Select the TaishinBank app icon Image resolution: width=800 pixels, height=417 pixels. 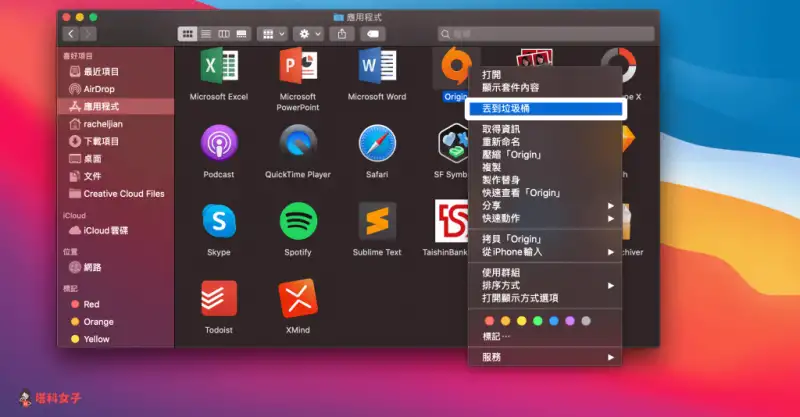451,221
